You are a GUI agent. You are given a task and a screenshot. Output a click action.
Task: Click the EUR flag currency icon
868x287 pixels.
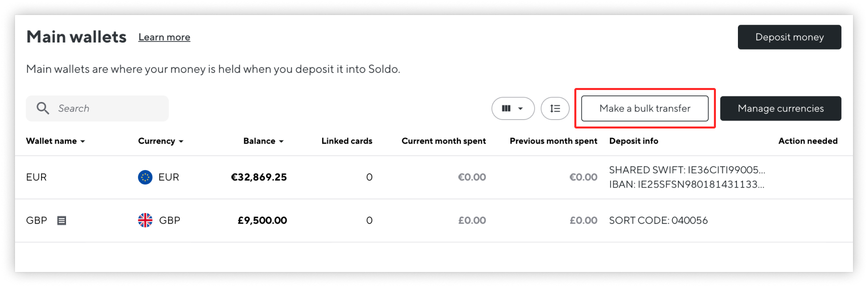click(x=145, y=177)
